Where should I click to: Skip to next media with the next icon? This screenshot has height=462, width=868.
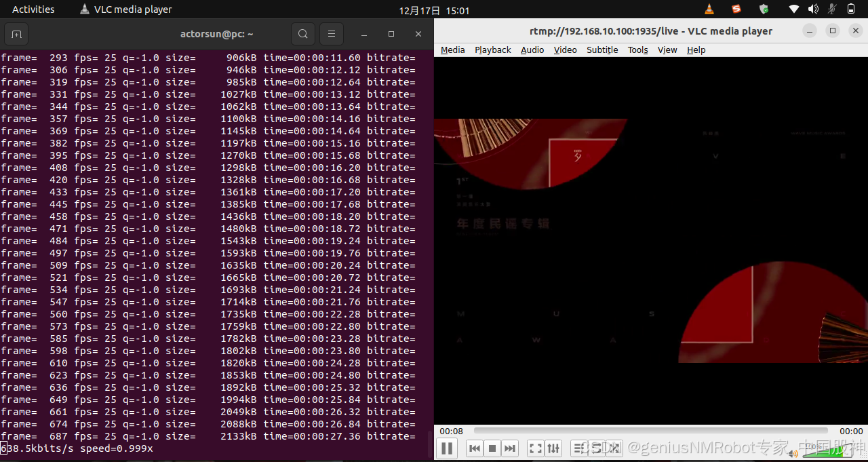[510, 448]
